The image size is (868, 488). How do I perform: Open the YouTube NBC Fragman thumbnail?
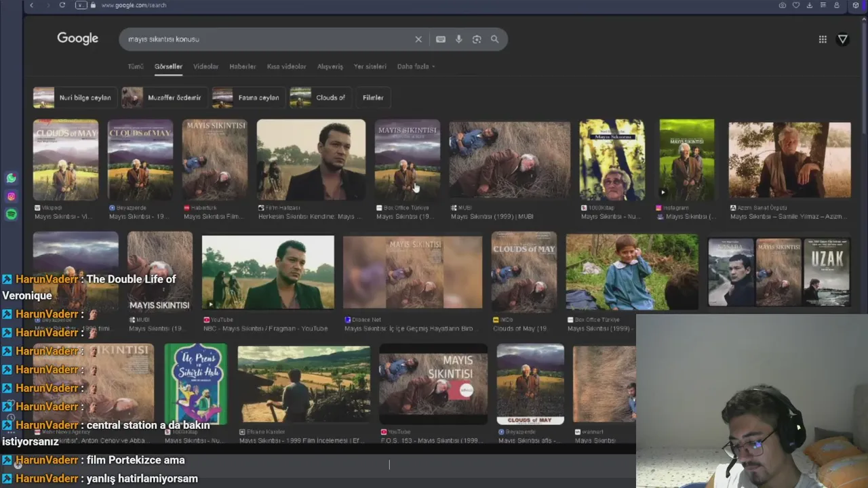coord(268,272)
